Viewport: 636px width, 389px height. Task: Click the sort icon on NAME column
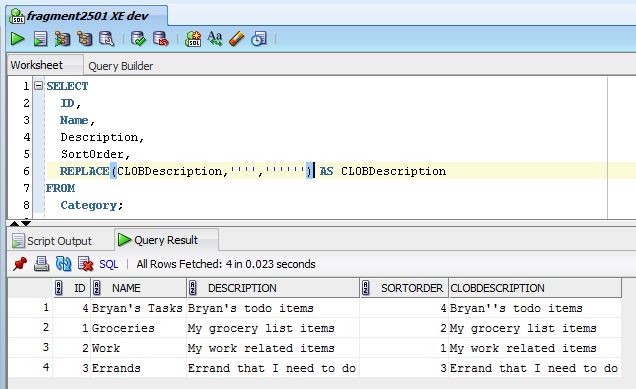(97, 288)
